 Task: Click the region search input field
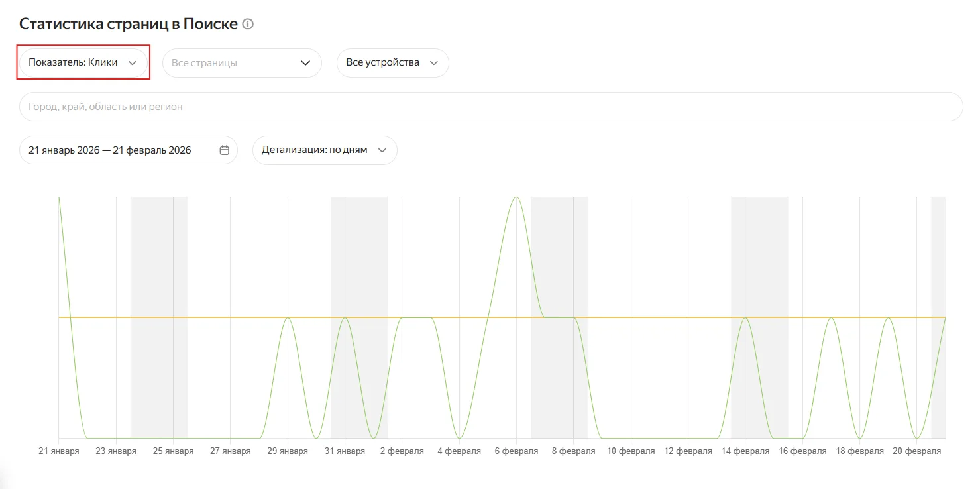[x=490, y=107]
